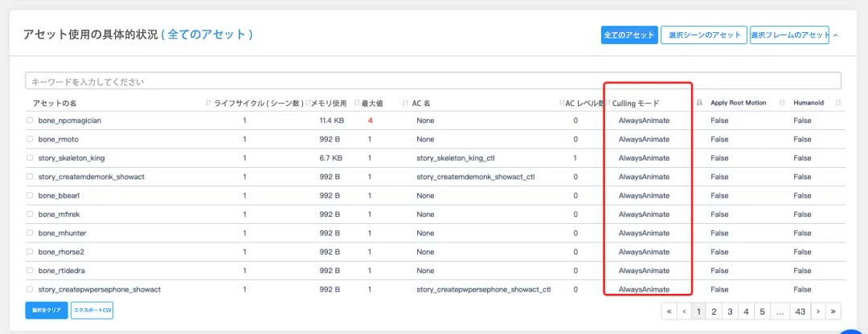868x334 pixels.
Task: Click the Apply Root Motion column header
Action: pos(739,103)
